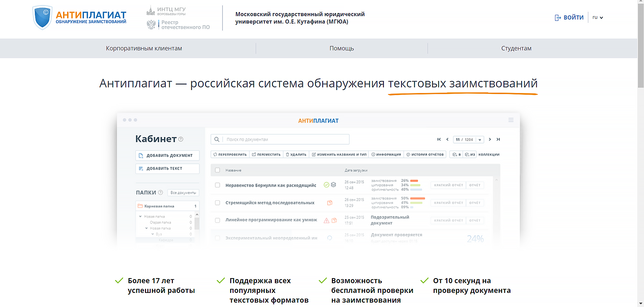Click the add В коллекции icon button
This screenshot has width=644, height=307.
pos(456,155)
